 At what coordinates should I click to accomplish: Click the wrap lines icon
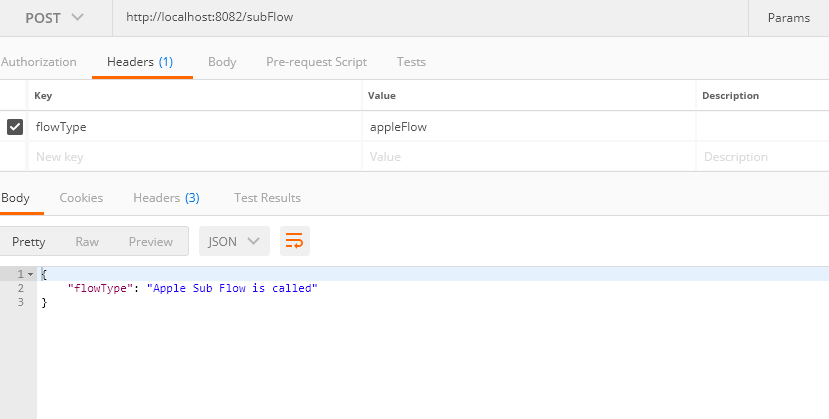coord(295,241)
